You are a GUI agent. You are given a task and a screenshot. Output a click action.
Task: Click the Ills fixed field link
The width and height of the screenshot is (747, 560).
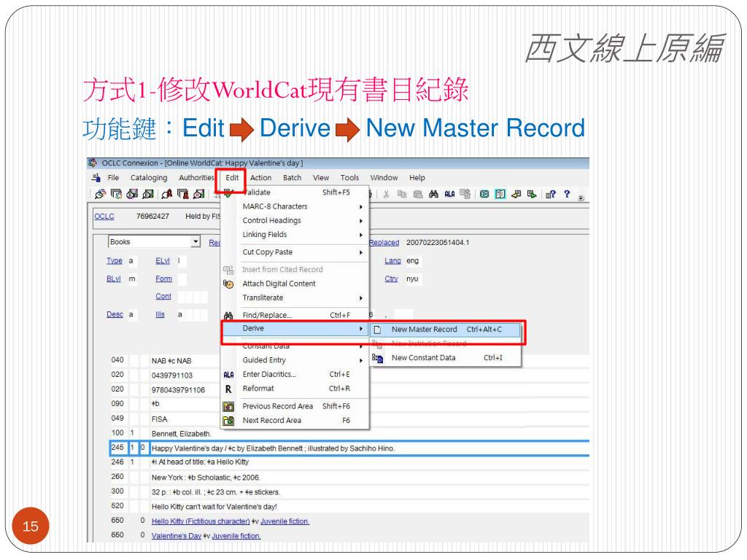(160, 315)
